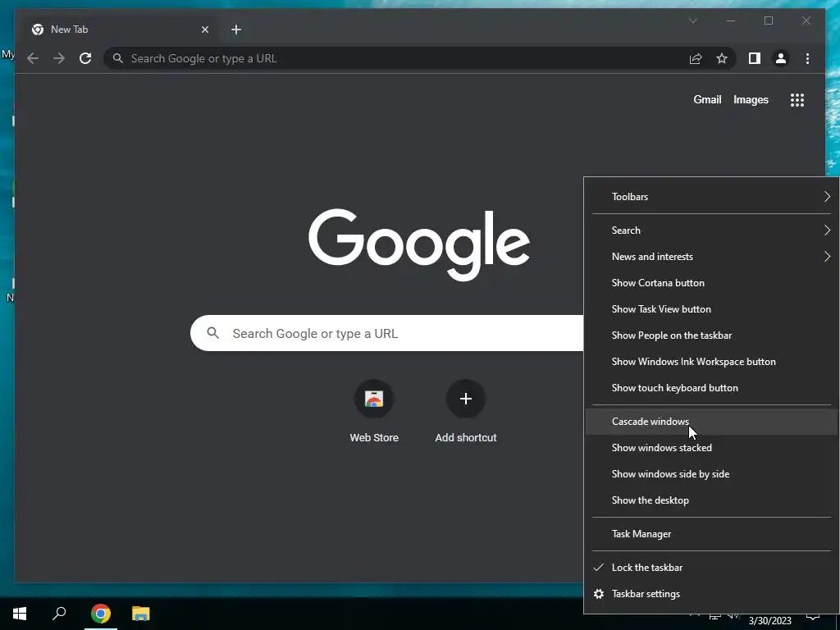Expand News and interests submenu
Screen dimensions: 840x630
[x=711, y=257]
